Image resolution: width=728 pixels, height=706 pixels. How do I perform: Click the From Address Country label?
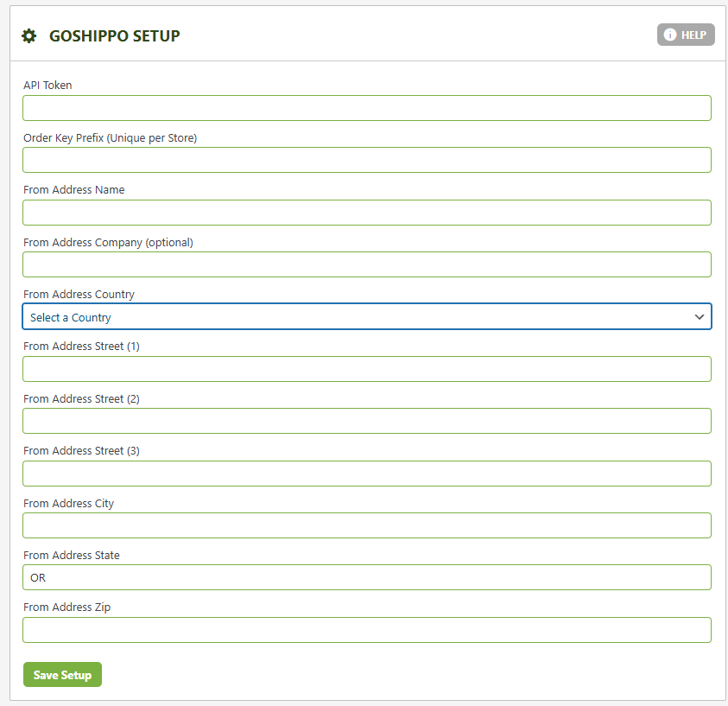(79, 295)
